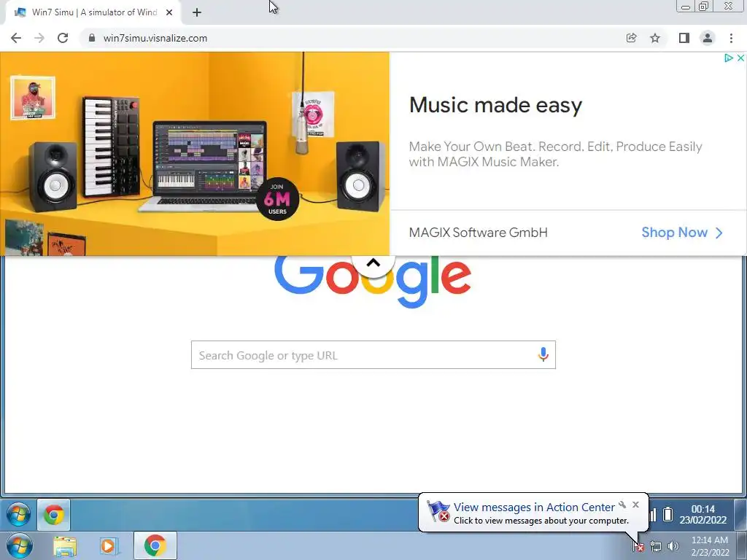Viewport: 747px width, 560px height.
Task: Open the Chrome three-dot menu
Action: 731,38
